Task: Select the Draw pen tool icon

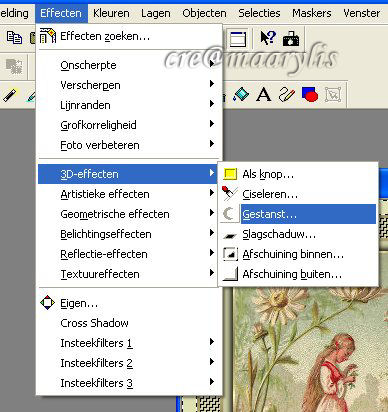Action: tap(287, 94)
